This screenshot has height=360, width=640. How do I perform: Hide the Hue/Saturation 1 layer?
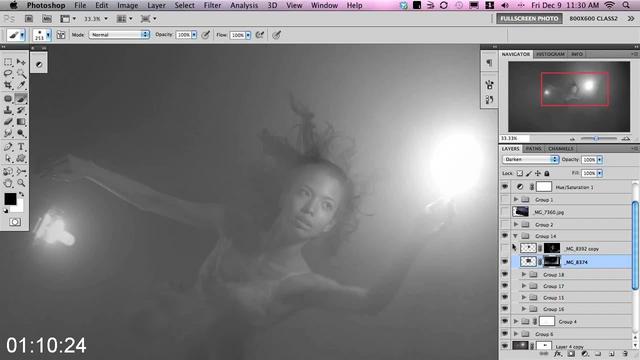click(x=505, y=187)
